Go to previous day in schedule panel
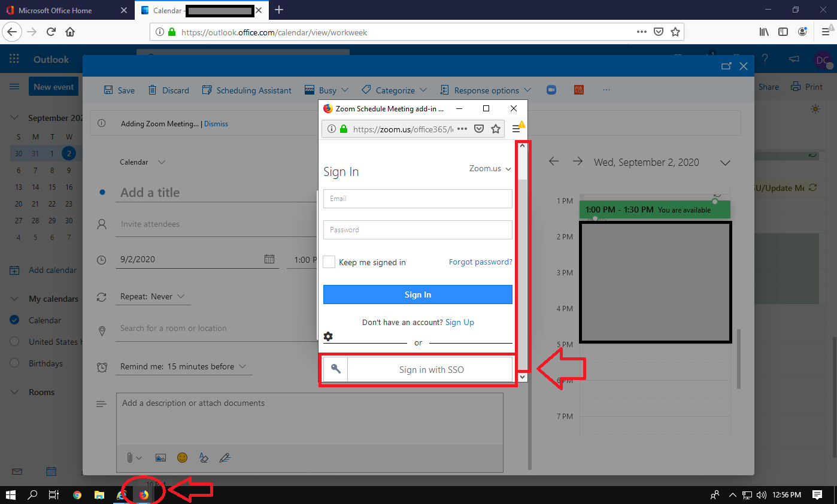Image resolution: width=837 pixels, height=504 pixels. [x=554, y=162]
